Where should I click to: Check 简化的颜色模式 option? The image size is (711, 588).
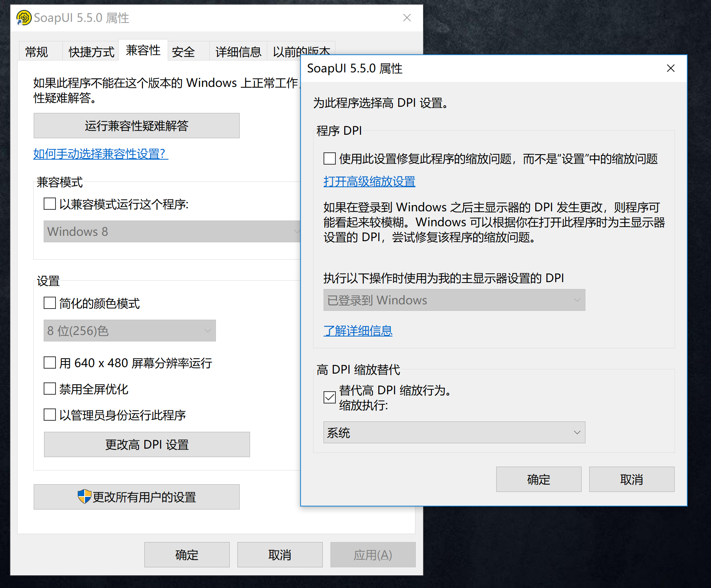[49, 303]
